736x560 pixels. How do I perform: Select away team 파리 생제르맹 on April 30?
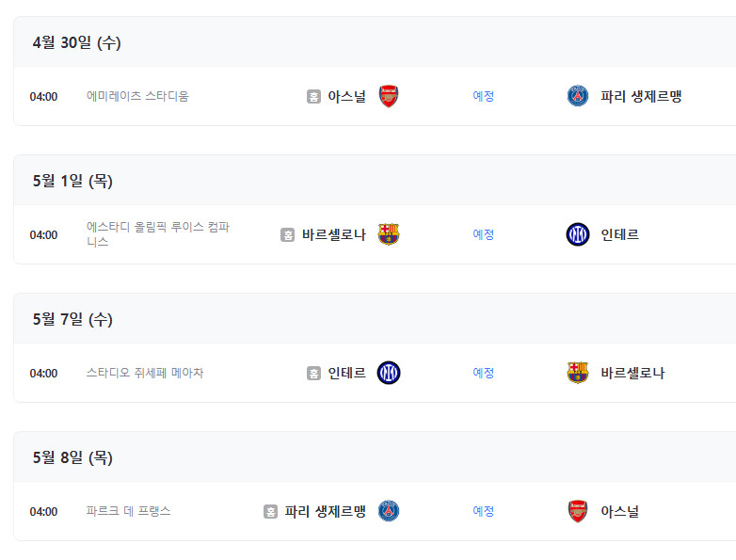point(641,96)
